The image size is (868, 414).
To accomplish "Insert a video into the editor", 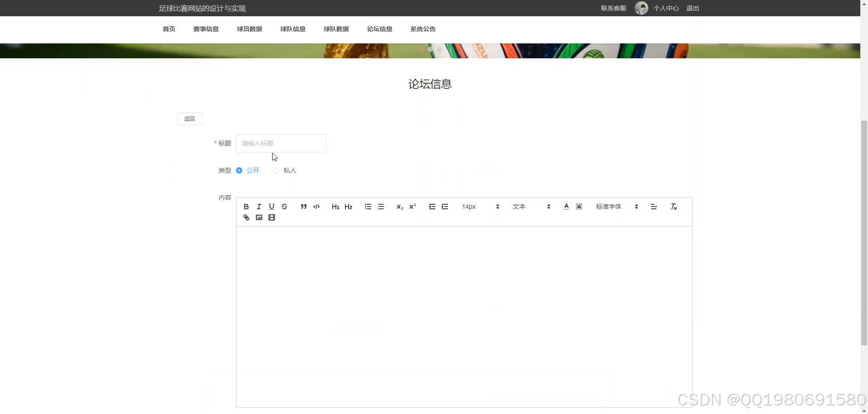I will 272,217.
